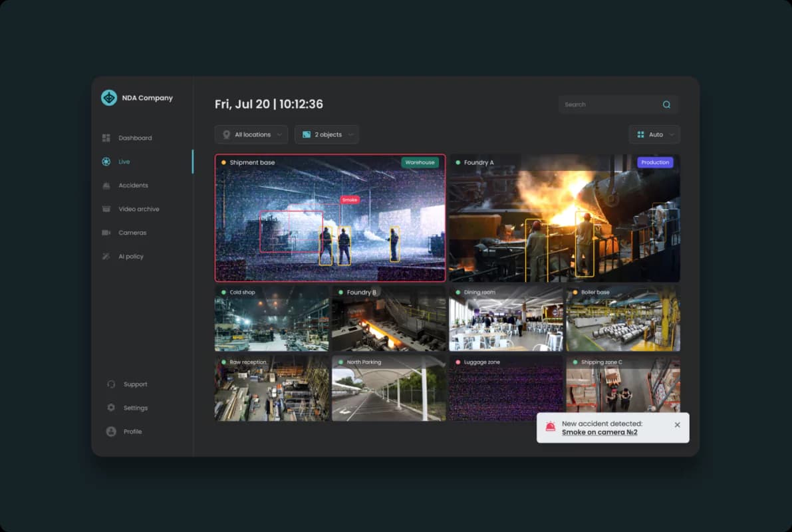792x532 pixels.
Task: Dismiss the new accident notification
Action: click(677, 425)
